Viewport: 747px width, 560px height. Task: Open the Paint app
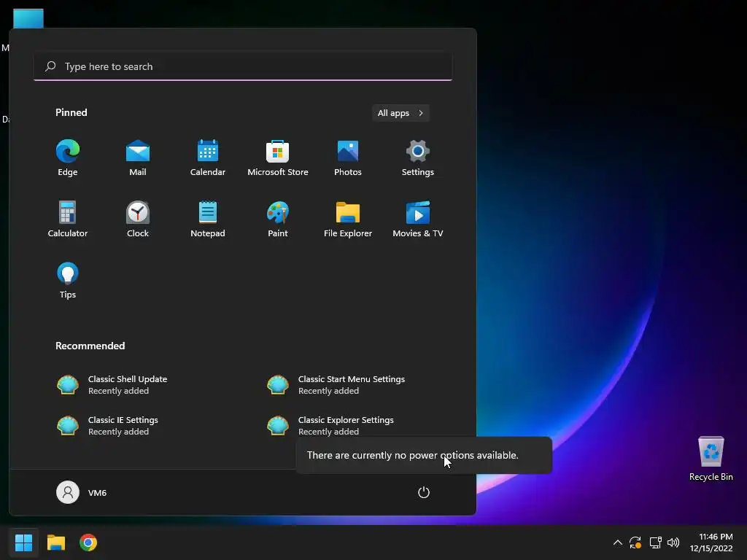pos(278,219)
